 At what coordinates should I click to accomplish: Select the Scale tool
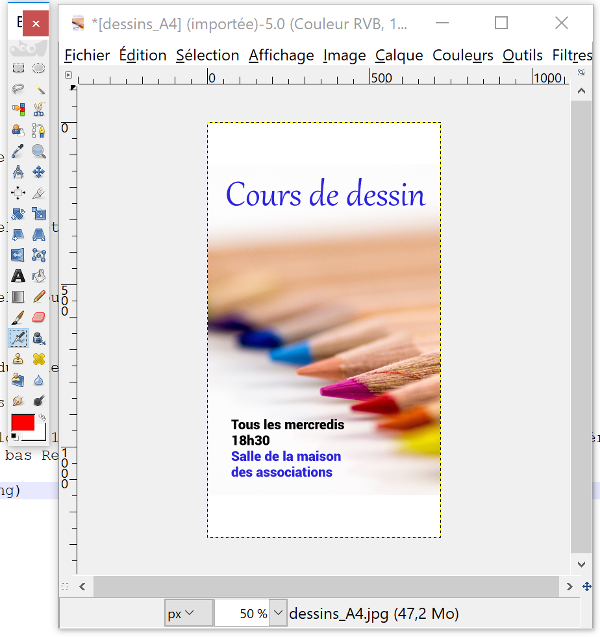[x=39, y=214]
